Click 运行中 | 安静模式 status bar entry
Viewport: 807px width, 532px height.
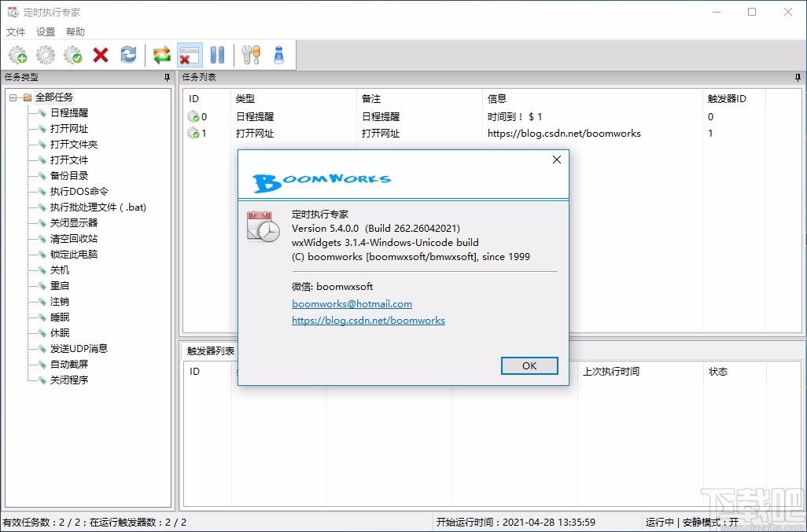692,523
